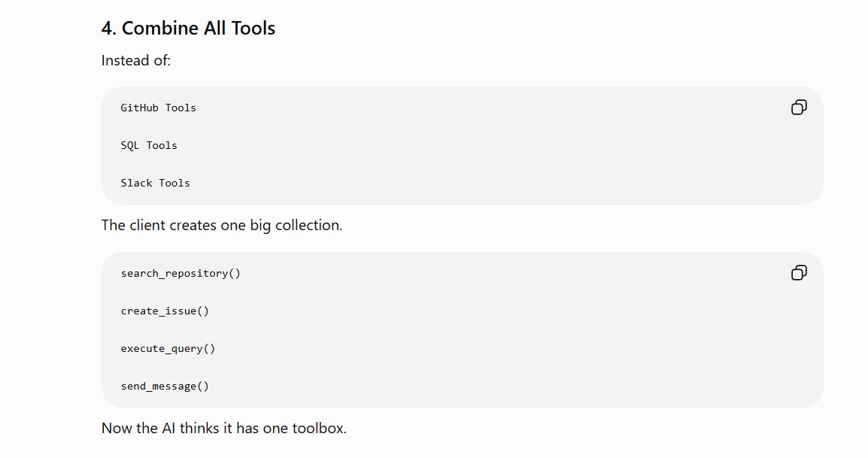Screen dimensions: 868x458
Task: Click the search_repository() code line
Action: click(x=181, y=274)
